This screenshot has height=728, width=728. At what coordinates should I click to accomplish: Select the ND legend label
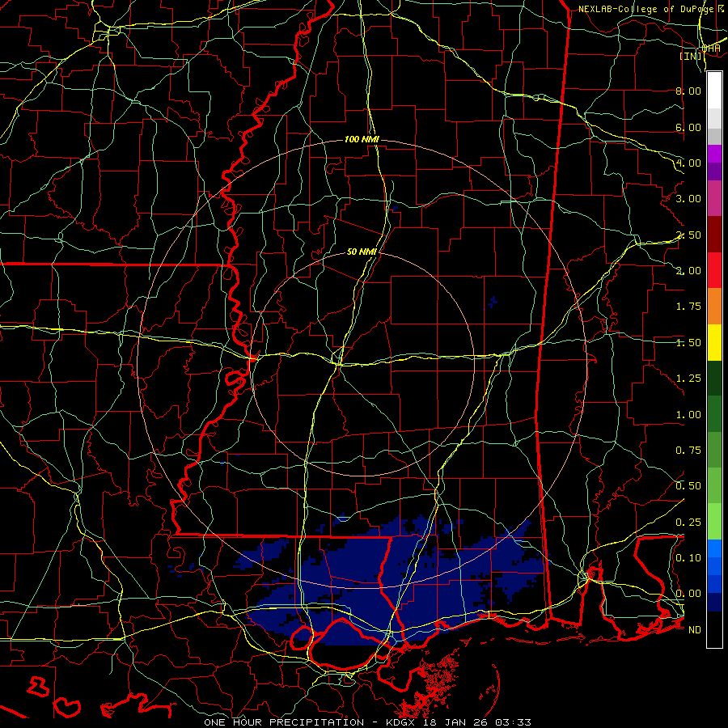click(695, 630)
